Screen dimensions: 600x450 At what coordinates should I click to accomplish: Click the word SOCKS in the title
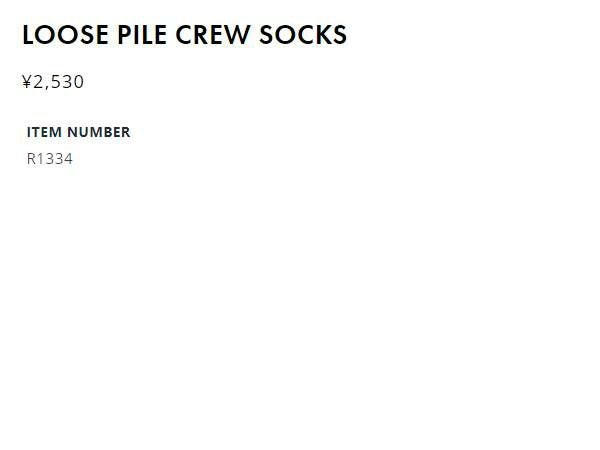[x=303, y=35]
